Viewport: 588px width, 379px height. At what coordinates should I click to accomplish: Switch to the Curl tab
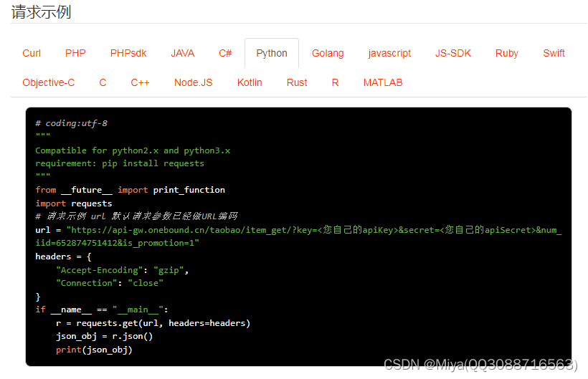click(x=32, y=53)
